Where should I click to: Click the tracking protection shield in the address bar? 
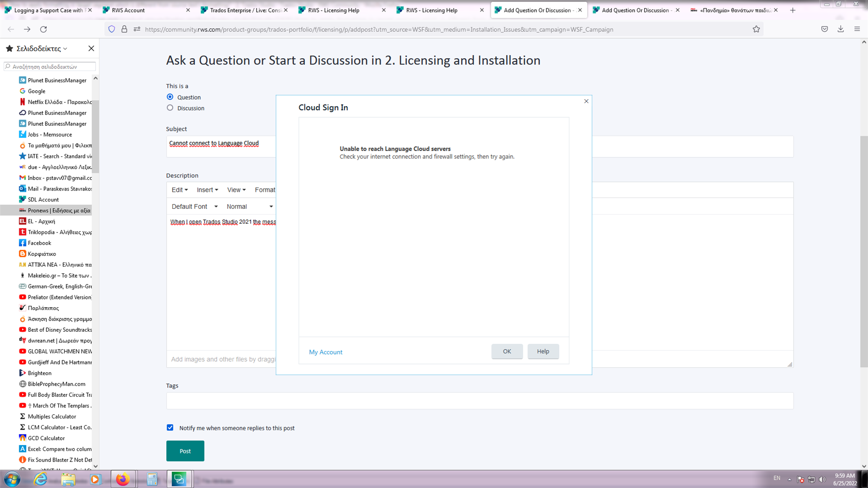(111, 29)
